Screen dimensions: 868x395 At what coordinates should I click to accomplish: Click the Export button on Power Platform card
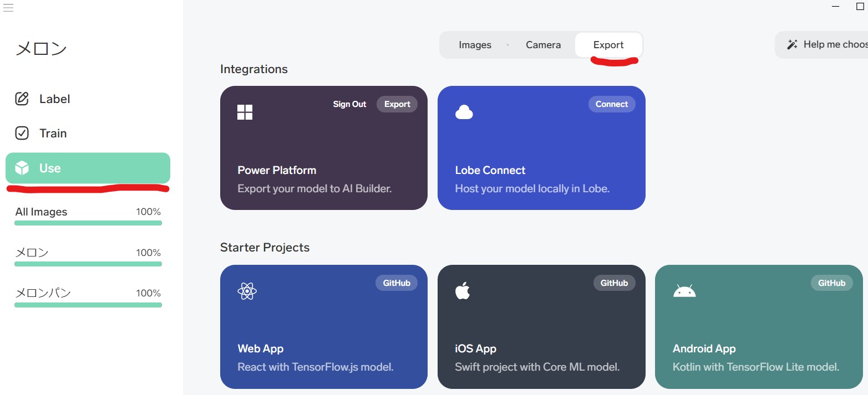(397, 104)
